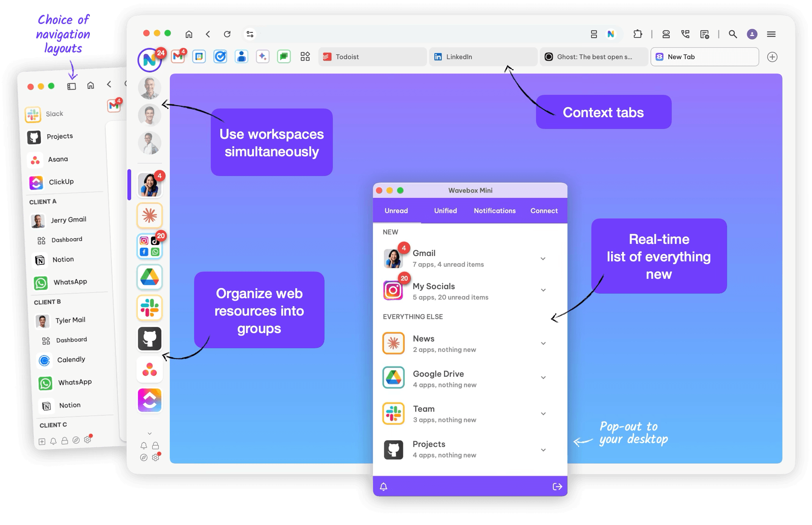Screen dimensions: 812x525
Task: Open the GitHub group in the left sidebar
Action: click(149, 338)
